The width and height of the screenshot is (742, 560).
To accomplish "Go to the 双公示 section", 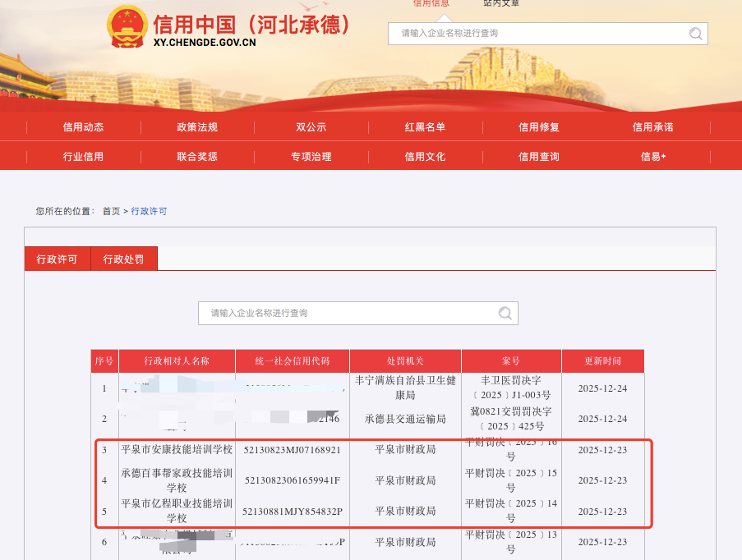I will (311, 127).
